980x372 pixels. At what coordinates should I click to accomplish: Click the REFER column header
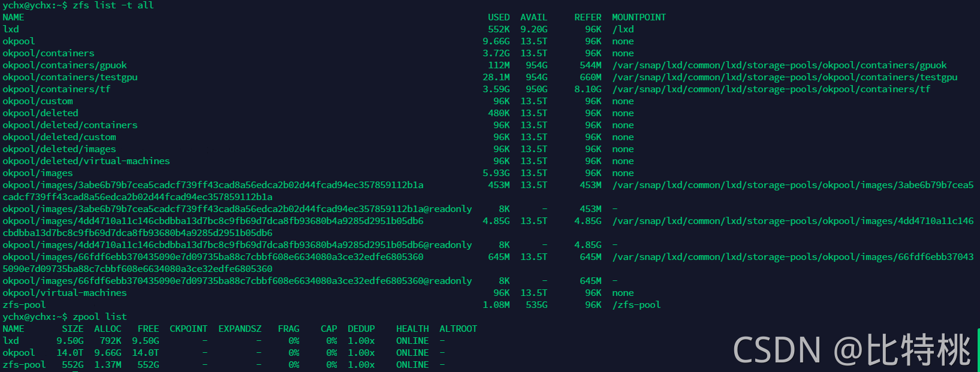coord(587,17)
